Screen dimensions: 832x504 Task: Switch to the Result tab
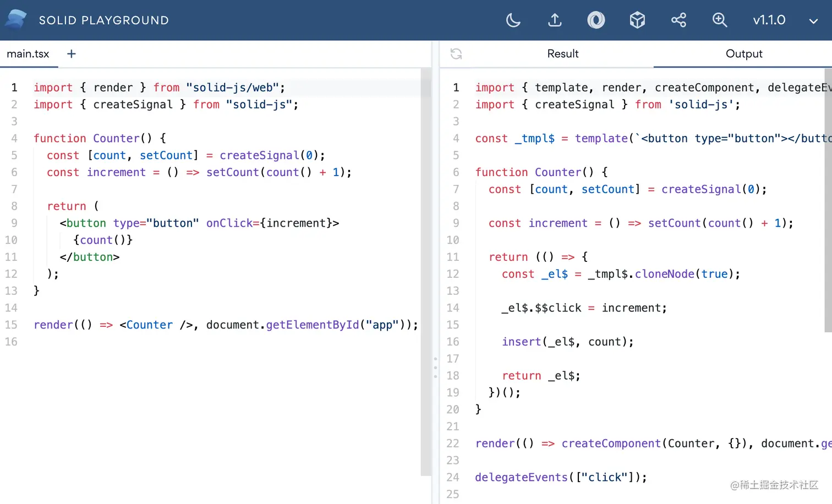(x=562, y=54)
